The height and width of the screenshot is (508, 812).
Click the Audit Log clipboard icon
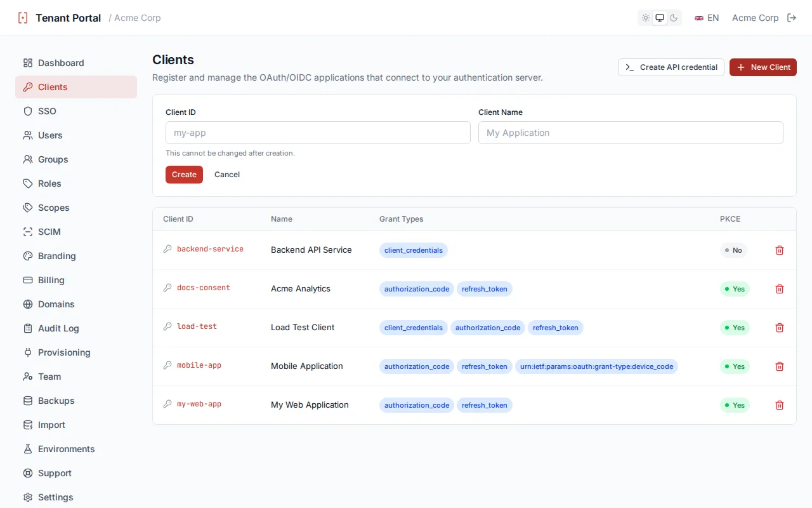coord(28,328)
